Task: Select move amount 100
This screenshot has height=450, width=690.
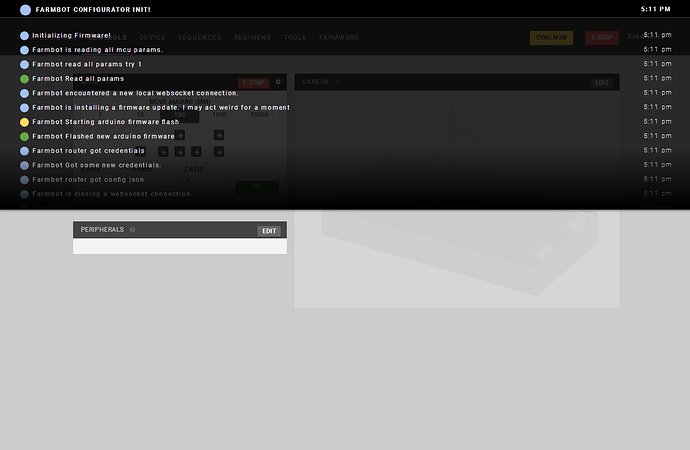Action: click(x=180, y=115)
